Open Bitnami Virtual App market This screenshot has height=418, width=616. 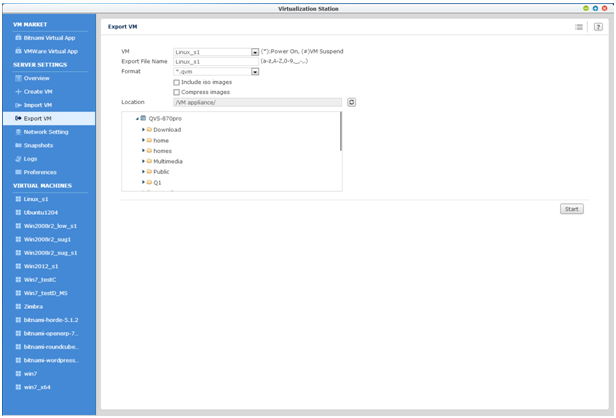(x=49, y=38)
